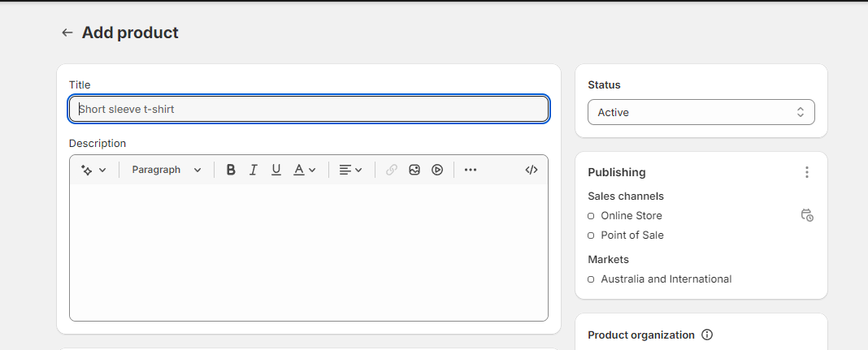Viewport: 868px width, 350px height.
Task: Focus the product Title input field
Action: [x=309, y=110]
